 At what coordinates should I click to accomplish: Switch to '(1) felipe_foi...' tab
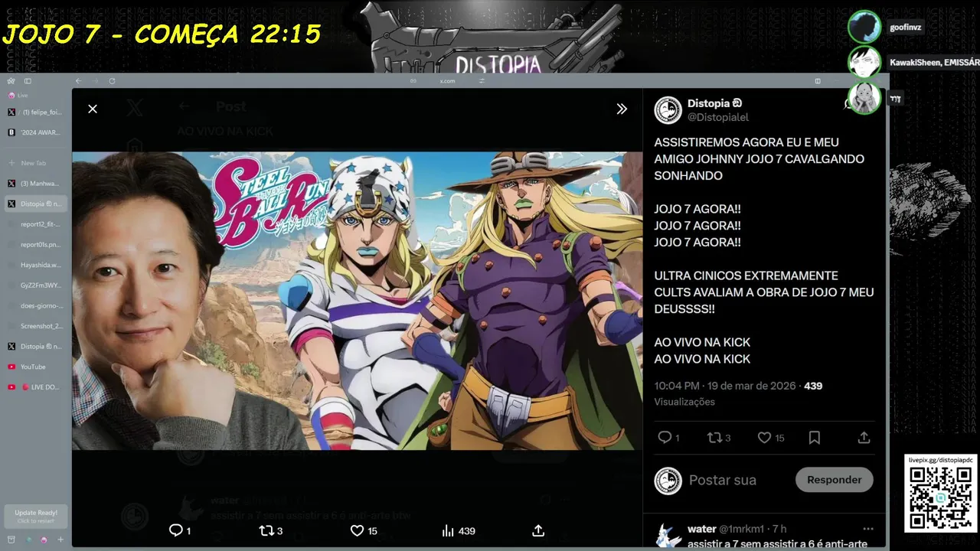[36, 112]
